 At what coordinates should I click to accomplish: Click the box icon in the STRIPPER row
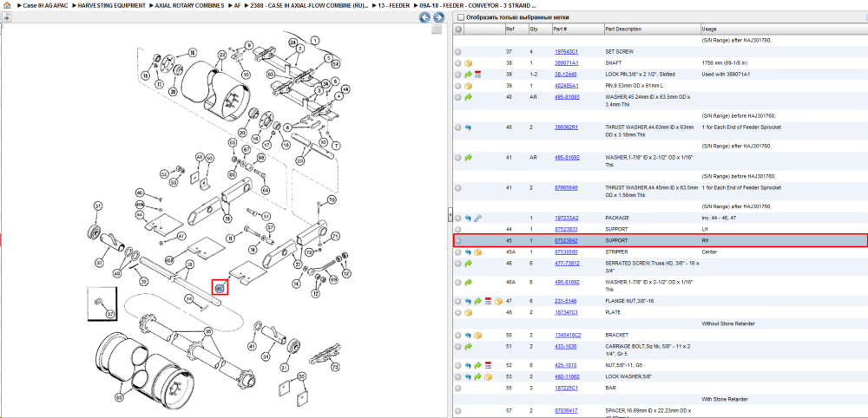tap(477, 252)
